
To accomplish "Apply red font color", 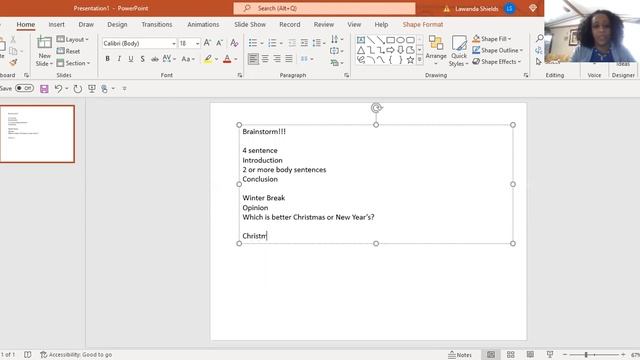I will click(x=227, y=59).
